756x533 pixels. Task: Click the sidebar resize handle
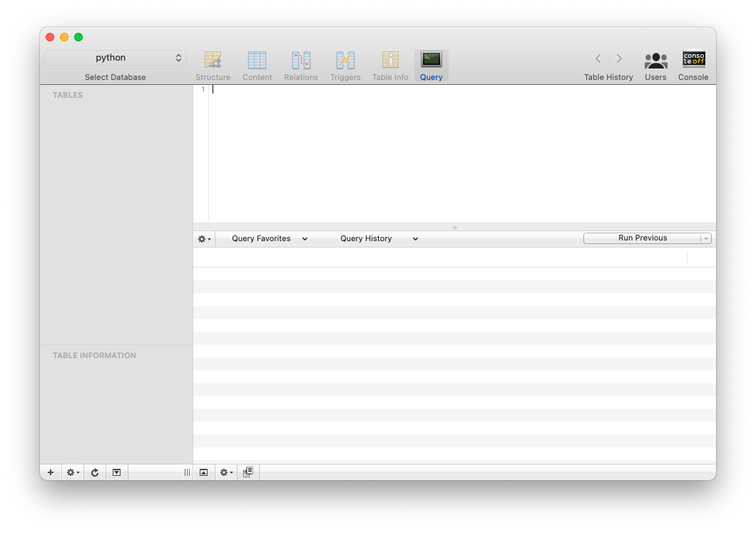tap(187, 472)
